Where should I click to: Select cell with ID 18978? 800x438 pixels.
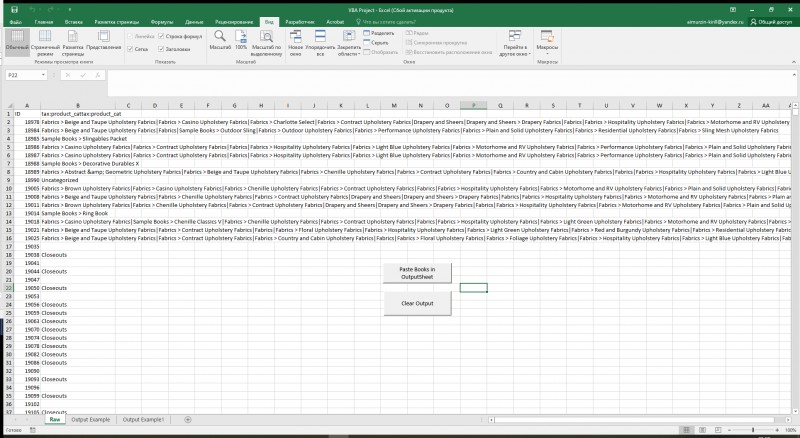pos(27,123)
